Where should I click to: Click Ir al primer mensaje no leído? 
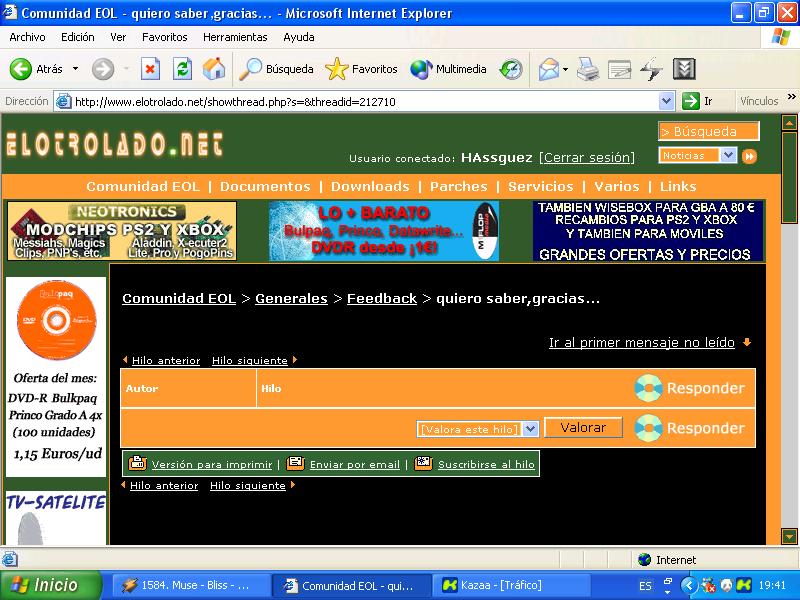click(642, 342)
